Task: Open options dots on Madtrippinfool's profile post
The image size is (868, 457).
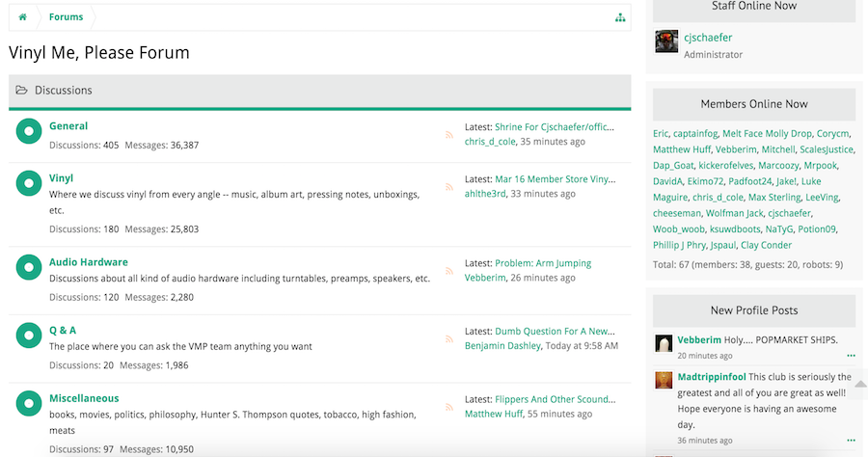Action: tap(851, 441)
